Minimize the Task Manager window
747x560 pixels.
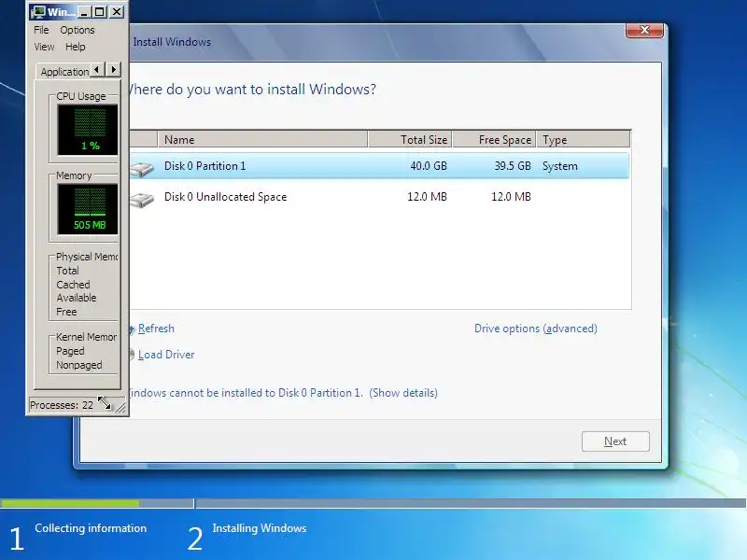(84, 11)
